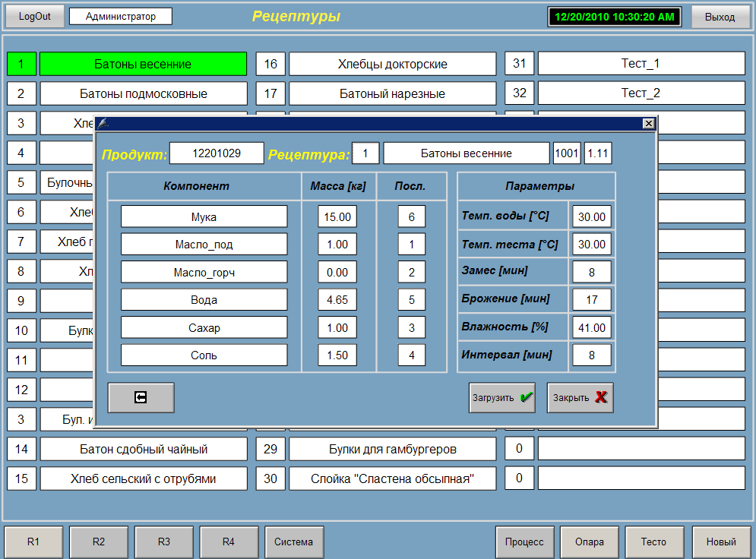The image size is (756, 559).
Task: Click Влажность value 41.00
Action: (x=592, y=327)
